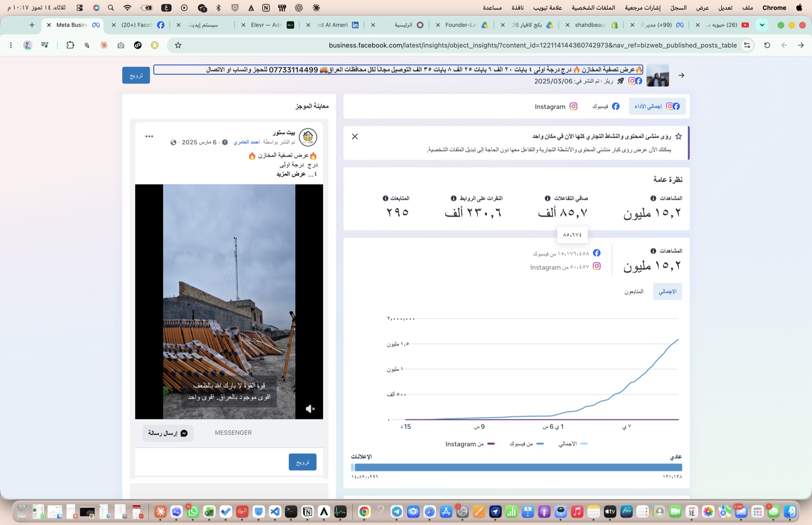Viewport: 812px width, 525px height.
Task: Click the info icon beside المشاهدات overview
Action: [x=653, y=198]
